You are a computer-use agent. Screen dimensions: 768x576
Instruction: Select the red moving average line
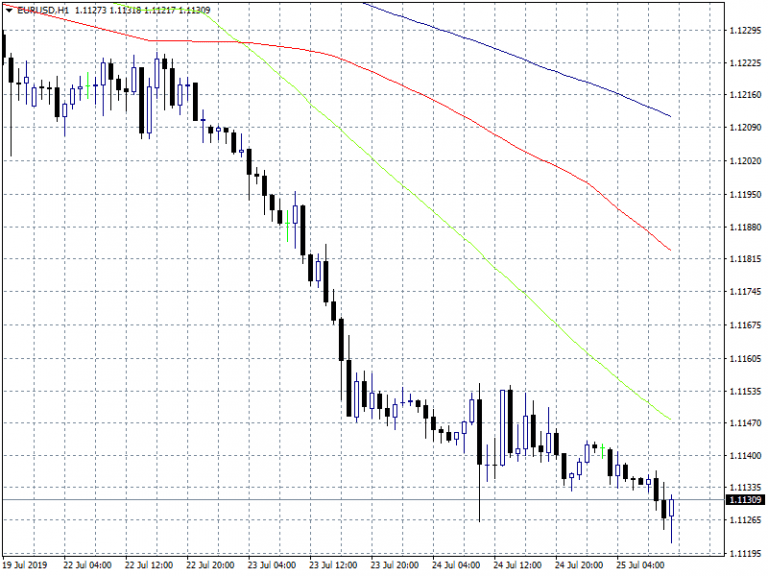coord(480,129)
